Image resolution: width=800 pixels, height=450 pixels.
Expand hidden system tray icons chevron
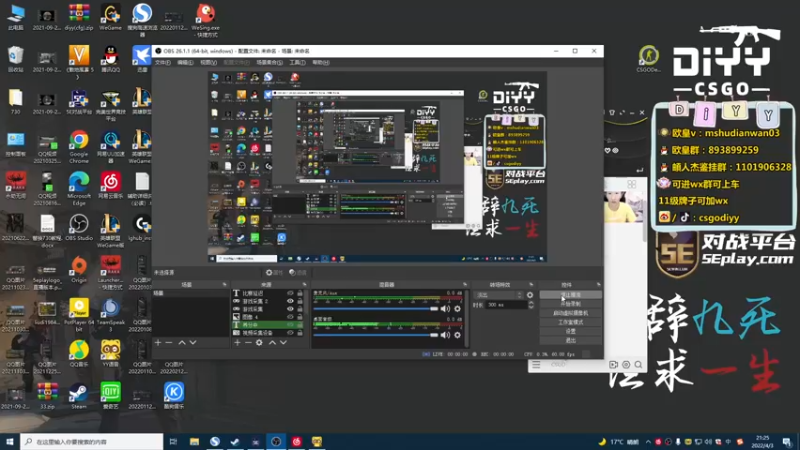pos(648,442)
